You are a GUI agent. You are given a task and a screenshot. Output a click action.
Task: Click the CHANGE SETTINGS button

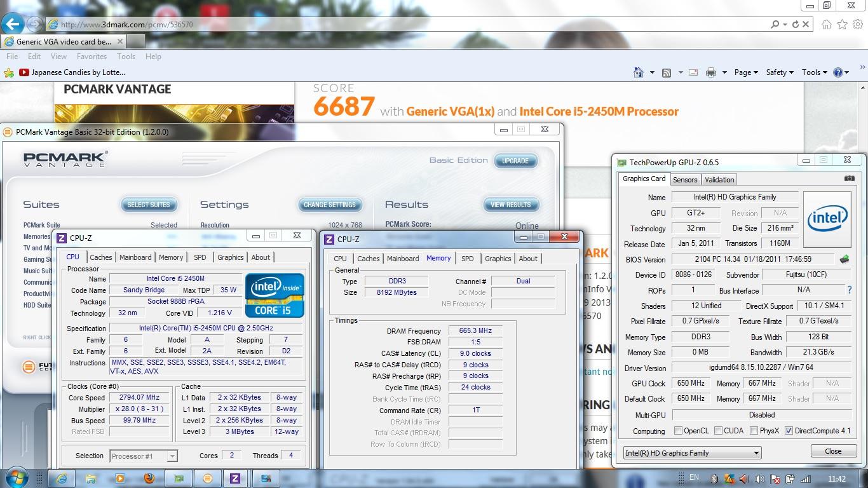pos(330,205)
